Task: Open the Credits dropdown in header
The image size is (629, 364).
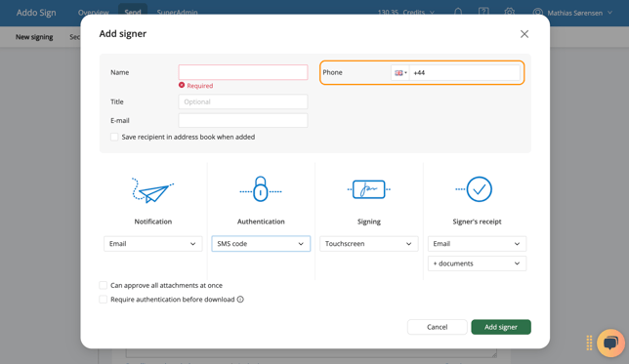Action: pos(406,13)
